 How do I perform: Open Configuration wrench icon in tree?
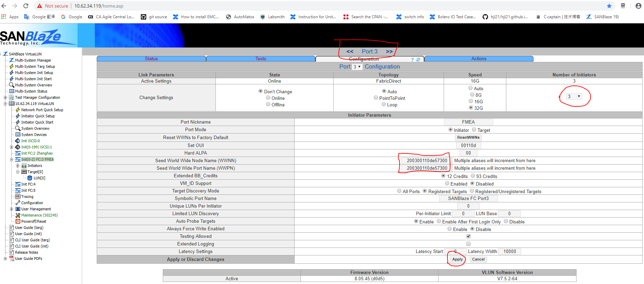tap(18, 203)
